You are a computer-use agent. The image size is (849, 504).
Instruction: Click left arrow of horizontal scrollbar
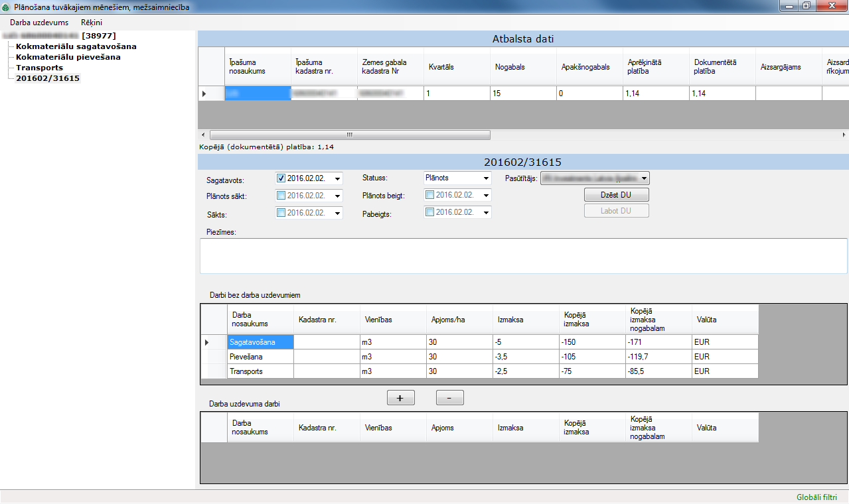pos(203,135)
